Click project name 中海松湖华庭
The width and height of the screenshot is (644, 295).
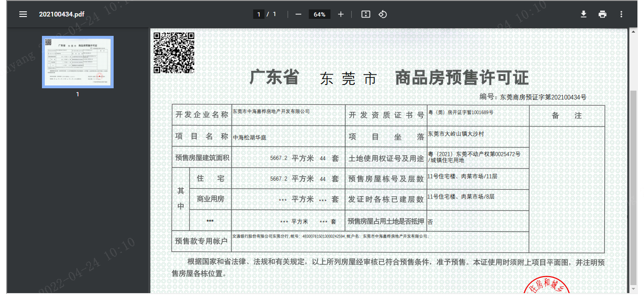250,137
